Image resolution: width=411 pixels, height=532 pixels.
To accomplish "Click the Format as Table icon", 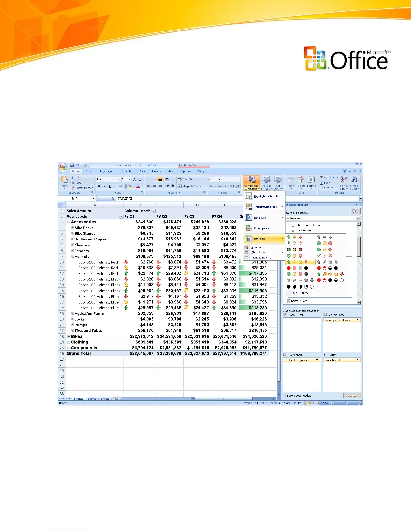I will 266,180.
